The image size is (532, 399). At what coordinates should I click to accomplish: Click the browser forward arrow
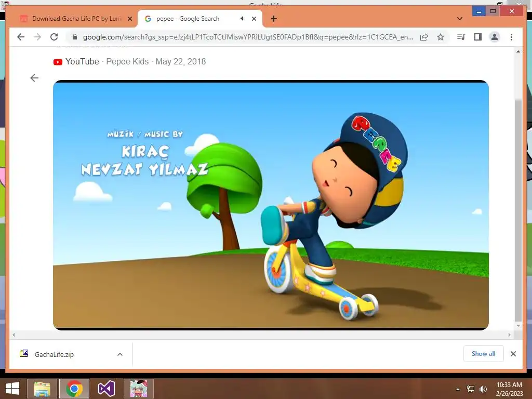click(x=37, y=37)
